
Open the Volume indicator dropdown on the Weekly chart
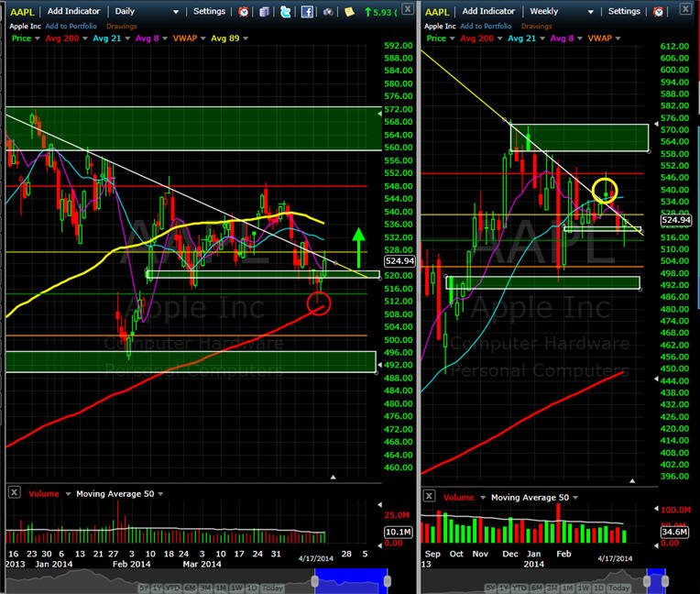[483, 498]
